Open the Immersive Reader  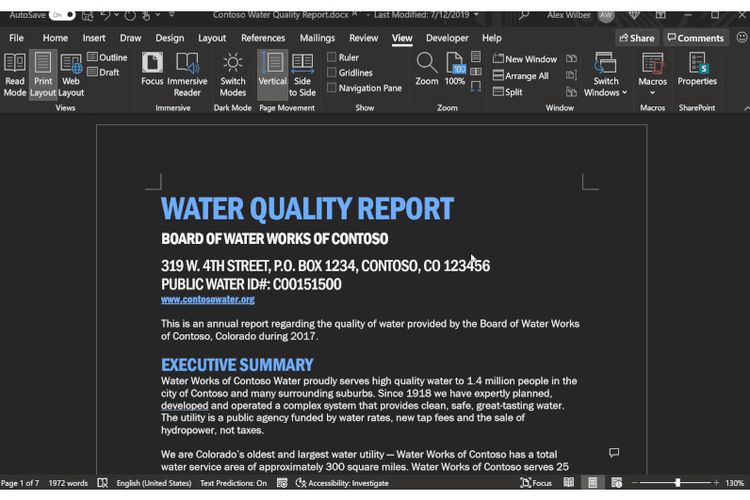coord(187,75)
